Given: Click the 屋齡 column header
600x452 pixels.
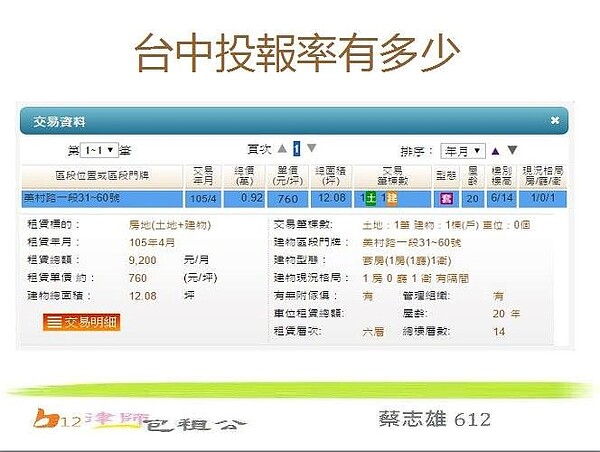Looking at the screenshot, I should pyautogui.click(x=473, y=176).
